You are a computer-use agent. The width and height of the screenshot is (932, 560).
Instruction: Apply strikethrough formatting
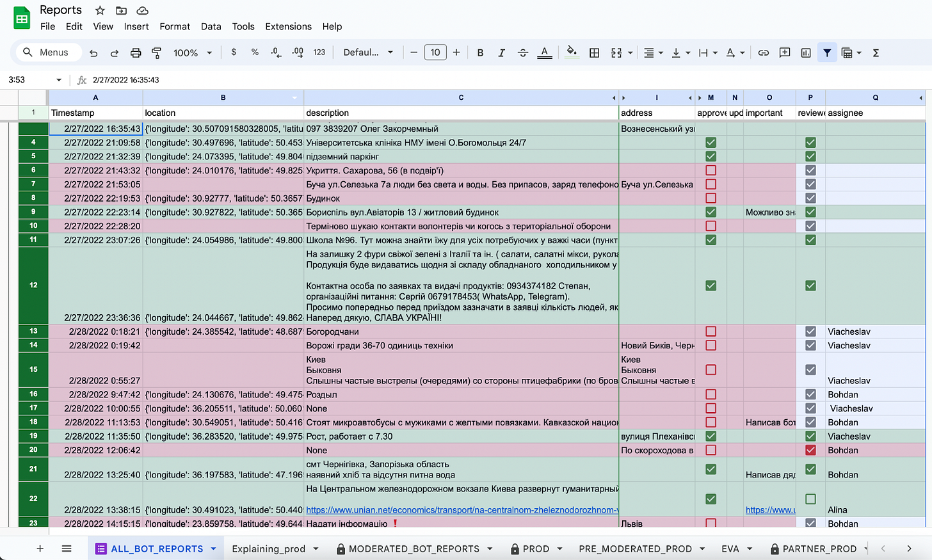[523, 53]
